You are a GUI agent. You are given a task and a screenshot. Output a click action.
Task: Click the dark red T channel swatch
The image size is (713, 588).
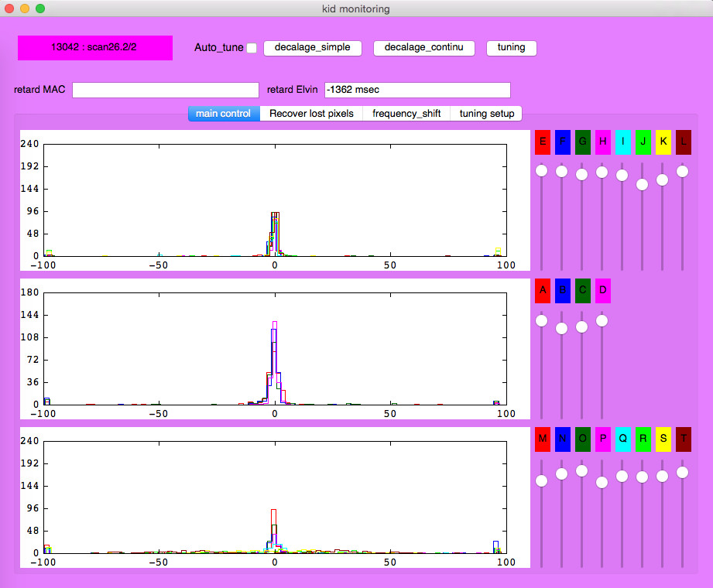tap(683, 439)
